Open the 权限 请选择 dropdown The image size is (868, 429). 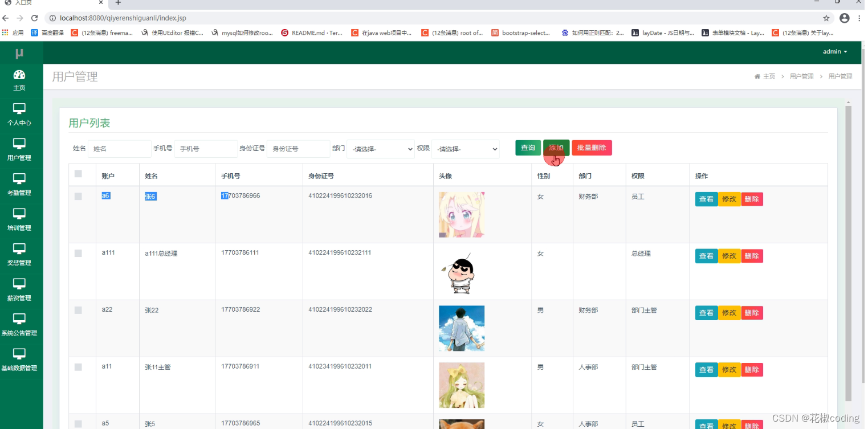point(465,149)
